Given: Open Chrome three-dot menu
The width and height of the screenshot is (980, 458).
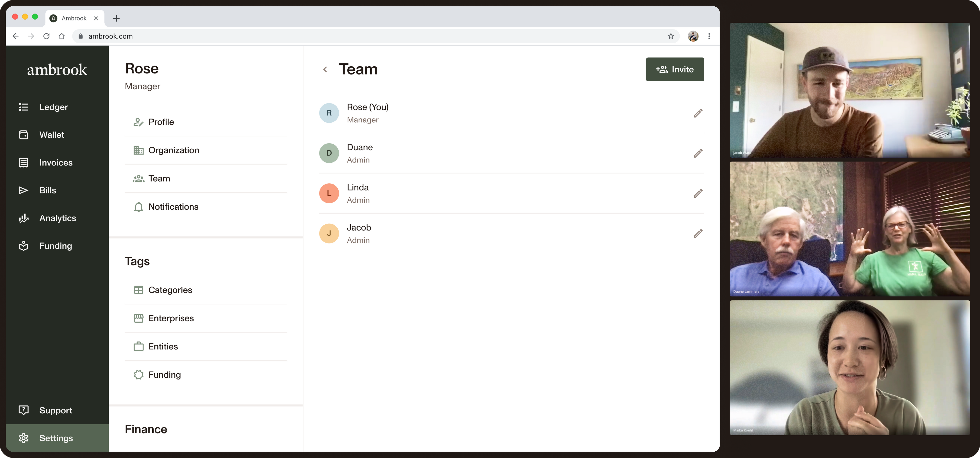Looking at the screenshot, I should 709,36.
